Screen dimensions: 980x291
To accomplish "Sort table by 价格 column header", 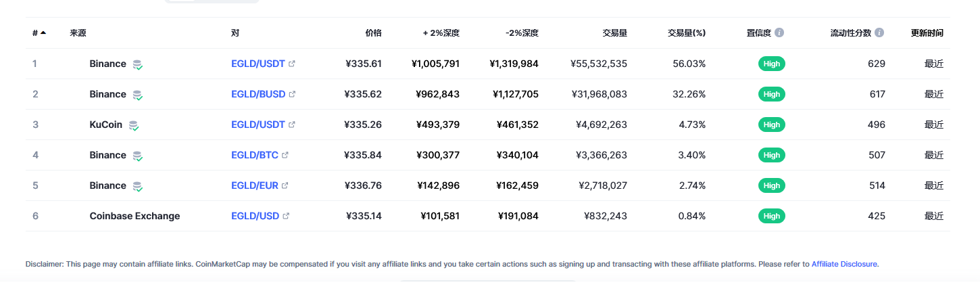I will (x=373, y=32).
